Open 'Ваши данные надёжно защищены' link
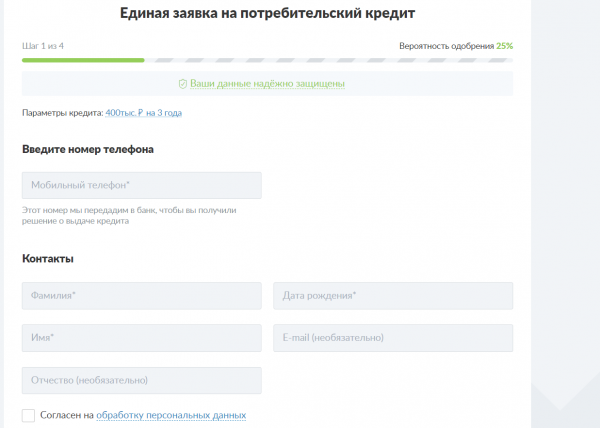600x428 pixels. 267,83
